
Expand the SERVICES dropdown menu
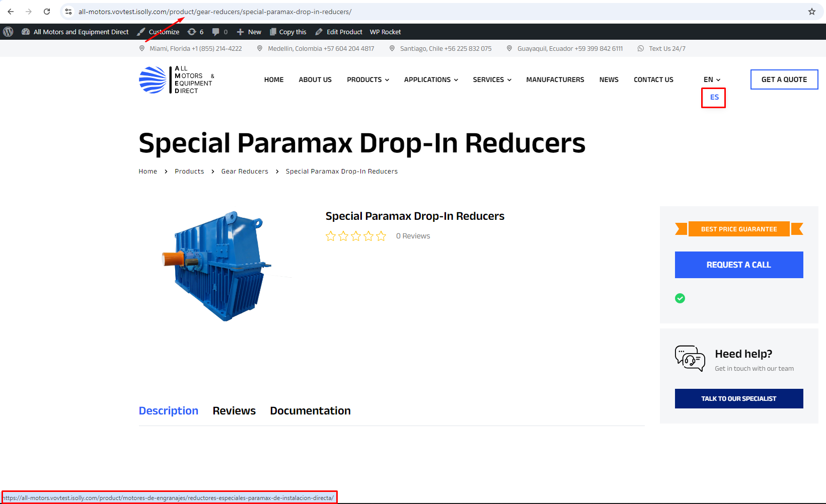(x=492, y=79)
